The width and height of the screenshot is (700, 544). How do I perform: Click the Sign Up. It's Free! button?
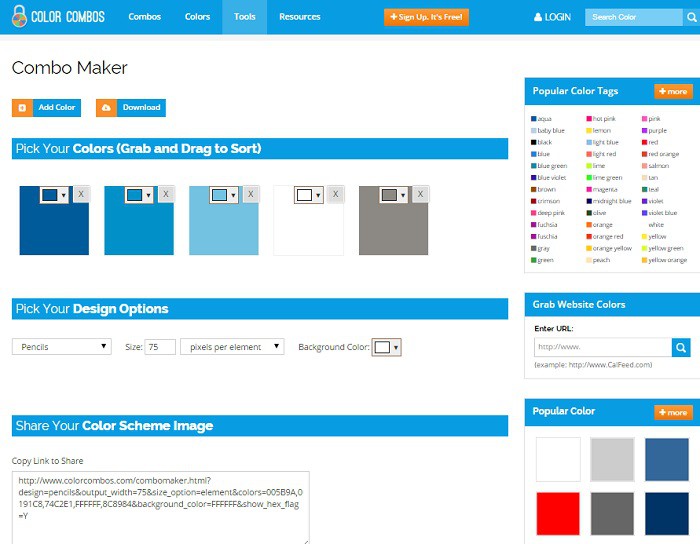point(425,17)
